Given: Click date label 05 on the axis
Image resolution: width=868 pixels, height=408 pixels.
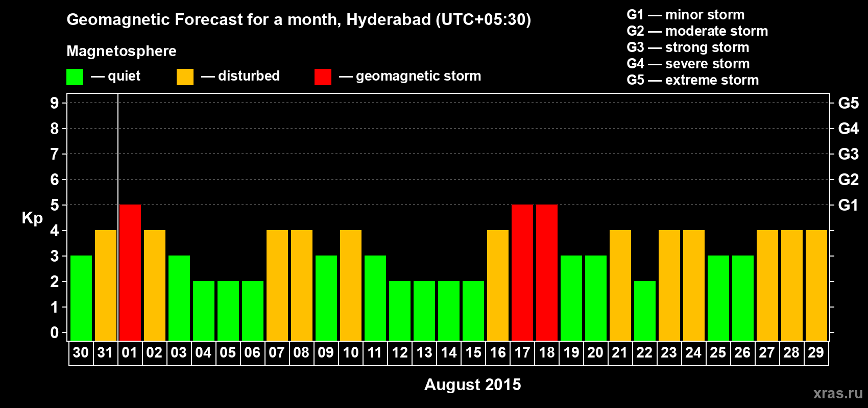Looking at the screenshot, I should 228,352.
